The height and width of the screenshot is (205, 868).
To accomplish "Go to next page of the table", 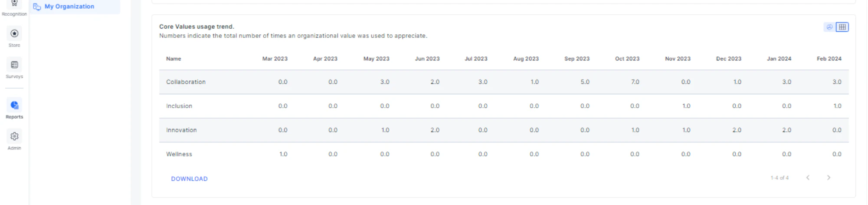I will [x=829, y=178].
